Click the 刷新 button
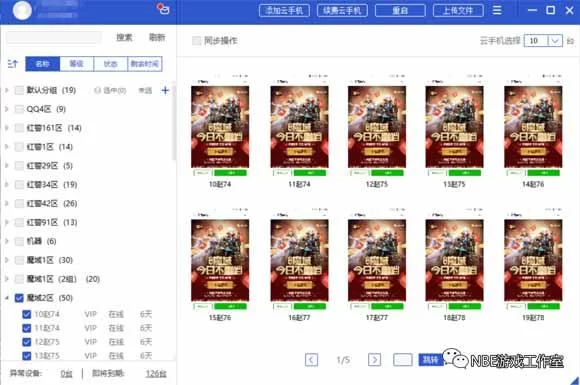This screenshot has height=385, width=580. (157, 37)
